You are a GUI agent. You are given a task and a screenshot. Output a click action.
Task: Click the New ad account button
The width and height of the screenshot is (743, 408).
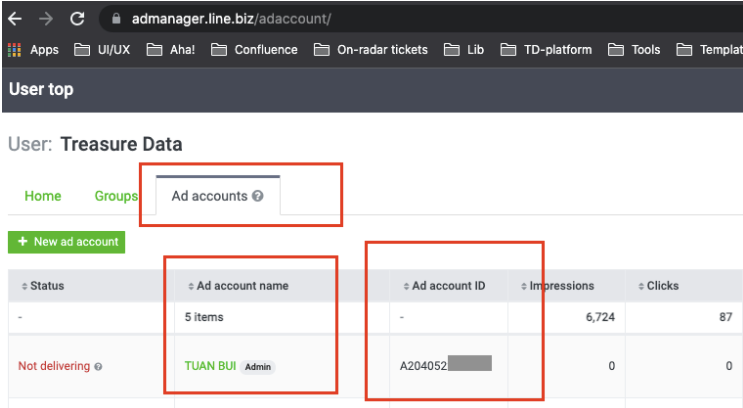coord(66,242)
